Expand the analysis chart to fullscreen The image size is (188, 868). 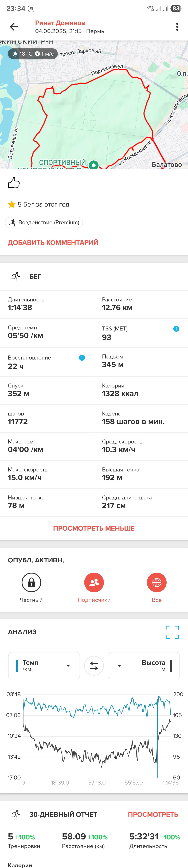coord(172,632)
